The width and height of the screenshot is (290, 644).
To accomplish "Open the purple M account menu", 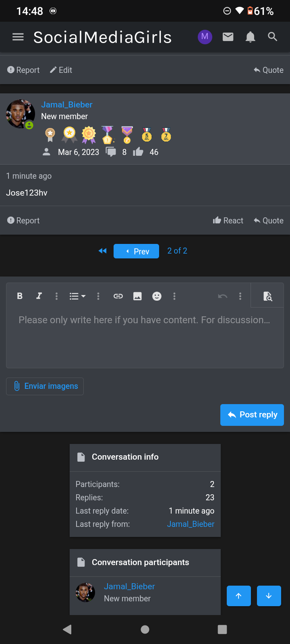I will (205, 37).
